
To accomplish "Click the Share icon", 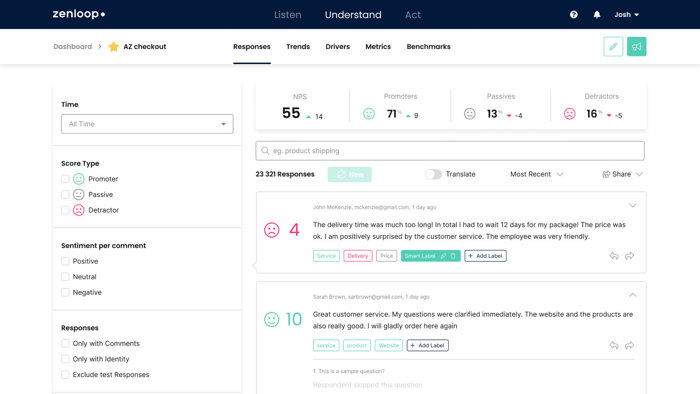I will 606,174.
